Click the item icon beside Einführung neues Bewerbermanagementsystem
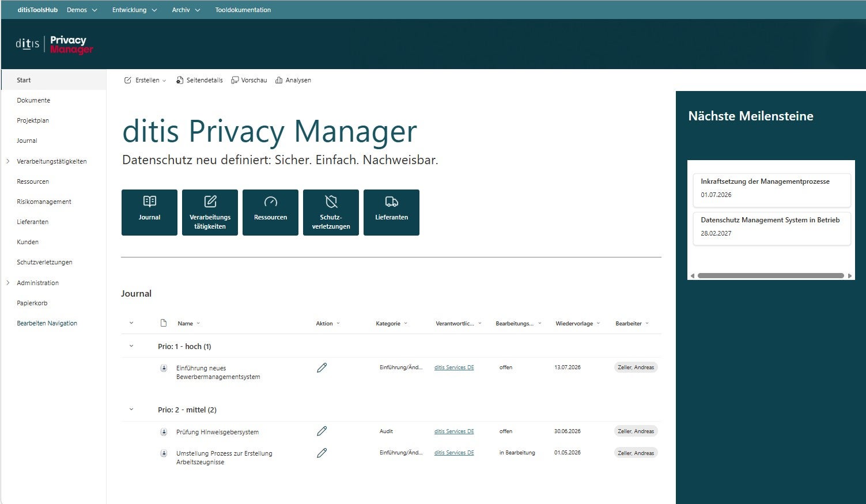This screenshot has height=504, width=866. coord(164,368)
